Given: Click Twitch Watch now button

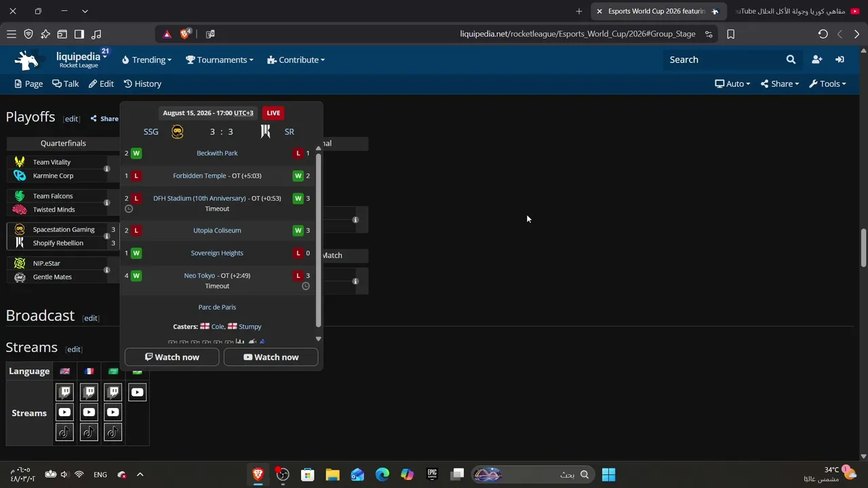Looking at the screenshot, I should 172,357.
